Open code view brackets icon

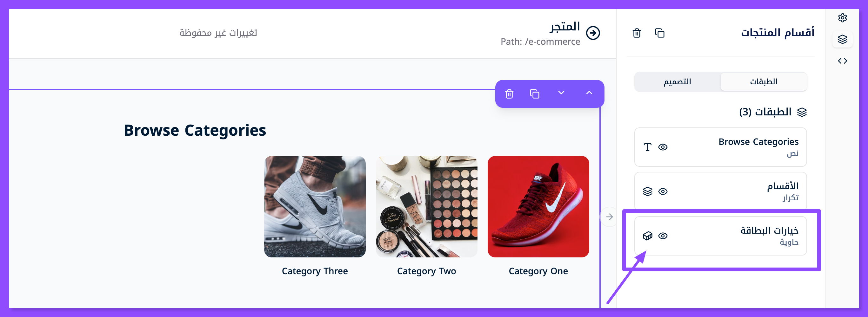842,61
